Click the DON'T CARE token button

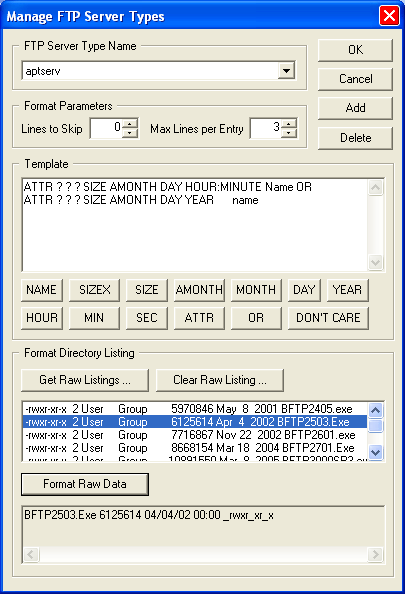[328, 317]
